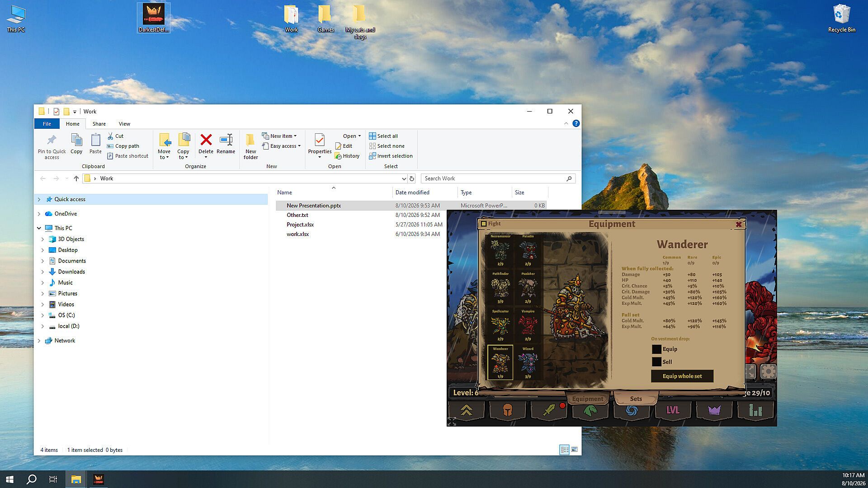Open the upgrades chevron menu in game

pos(467,410)
